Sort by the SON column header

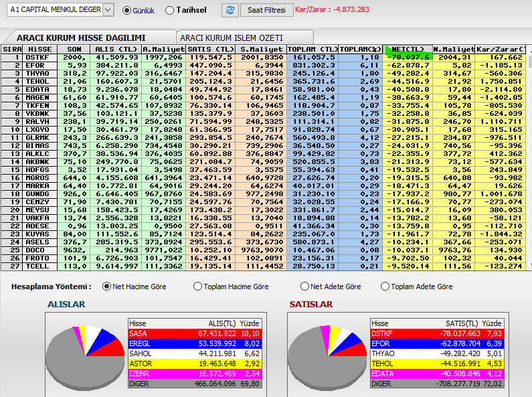point(74,50)
